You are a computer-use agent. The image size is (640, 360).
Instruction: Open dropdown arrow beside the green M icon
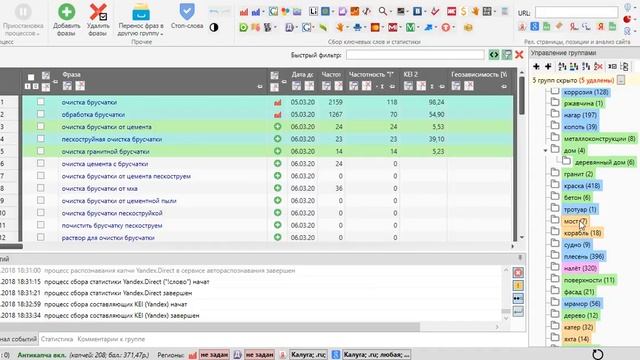418,27
